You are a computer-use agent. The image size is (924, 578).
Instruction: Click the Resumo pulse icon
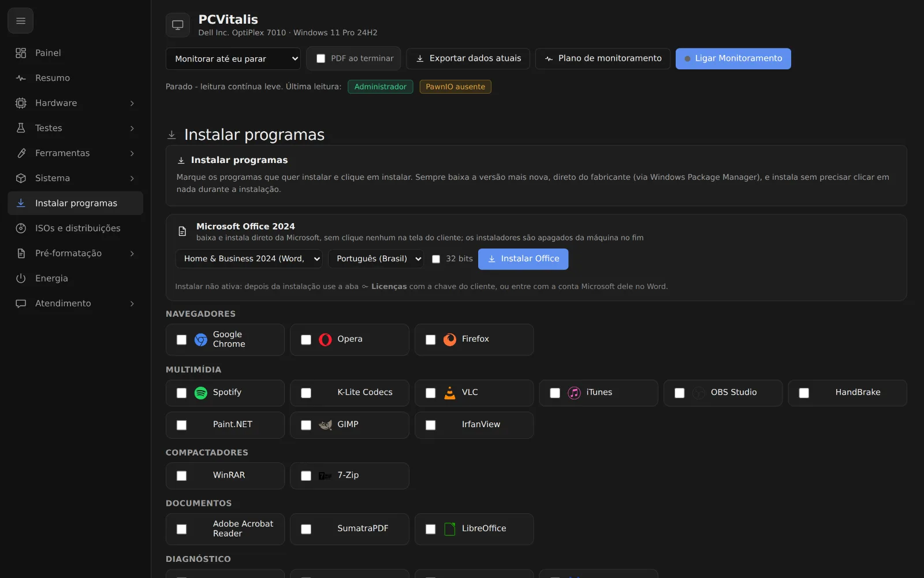click(x=21, y=78)
